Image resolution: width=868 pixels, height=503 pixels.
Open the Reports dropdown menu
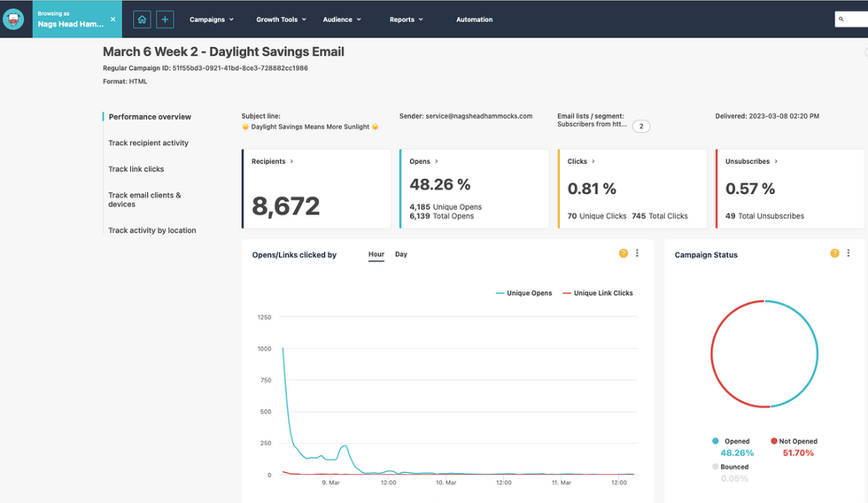pyautogui.click(x=407, y=19)
